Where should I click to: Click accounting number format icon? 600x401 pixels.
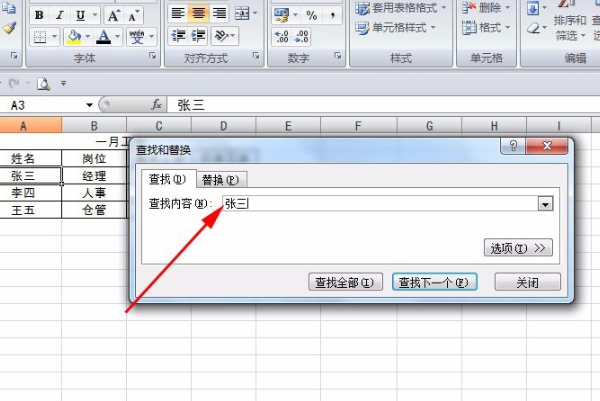pos(282,15)
